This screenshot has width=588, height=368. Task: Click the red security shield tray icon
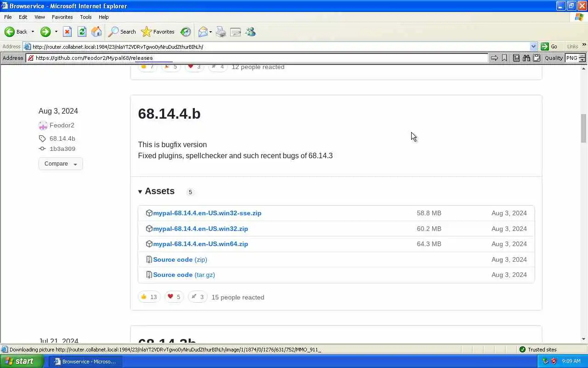(x=554, y=361)
